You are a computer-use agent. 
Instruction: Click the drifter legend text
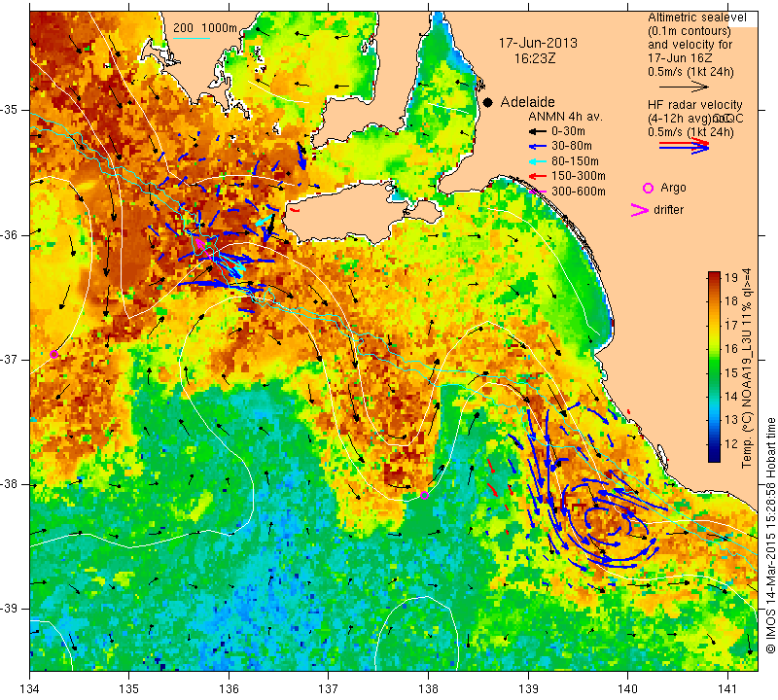coord(668,210)
